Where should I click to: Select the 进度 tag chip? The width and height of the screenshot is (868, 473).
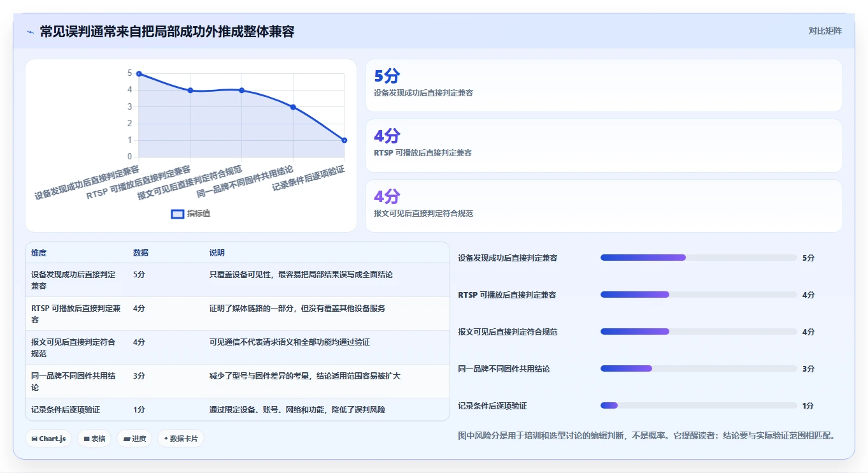pyautogui.click(x=134, y=439)
